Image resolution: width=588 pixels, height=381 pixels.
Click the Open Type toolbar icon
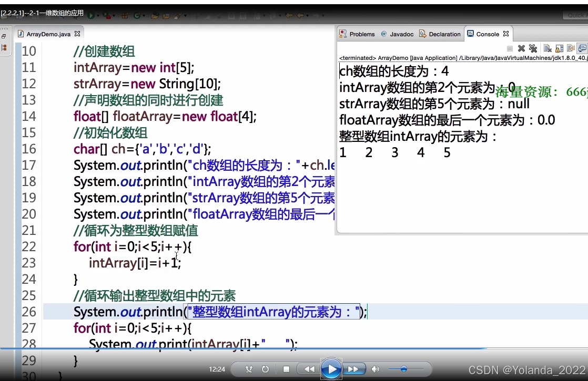coord(155,15)
